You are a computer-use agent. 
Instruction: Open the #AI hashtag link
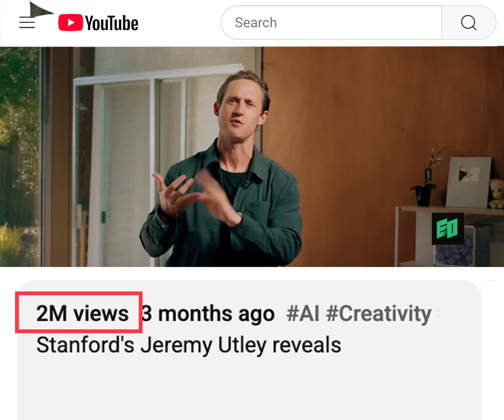coord(303,314)
